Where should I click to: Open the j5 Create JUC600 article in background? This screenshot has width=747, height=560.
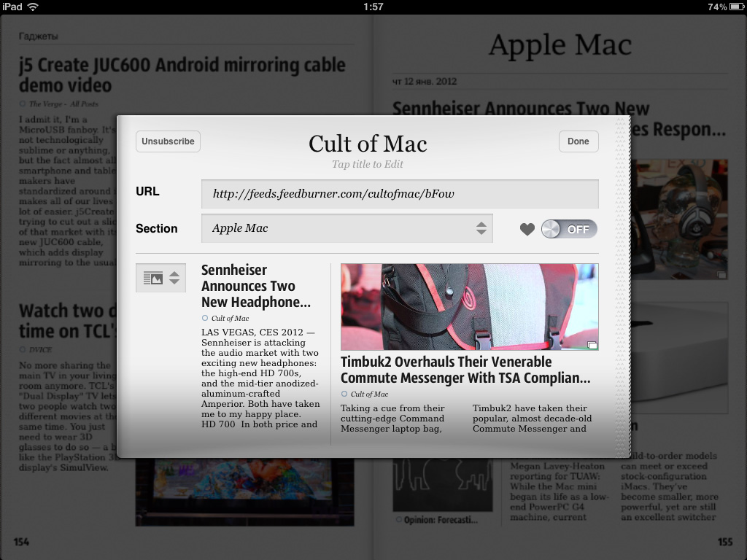(182, 75)
